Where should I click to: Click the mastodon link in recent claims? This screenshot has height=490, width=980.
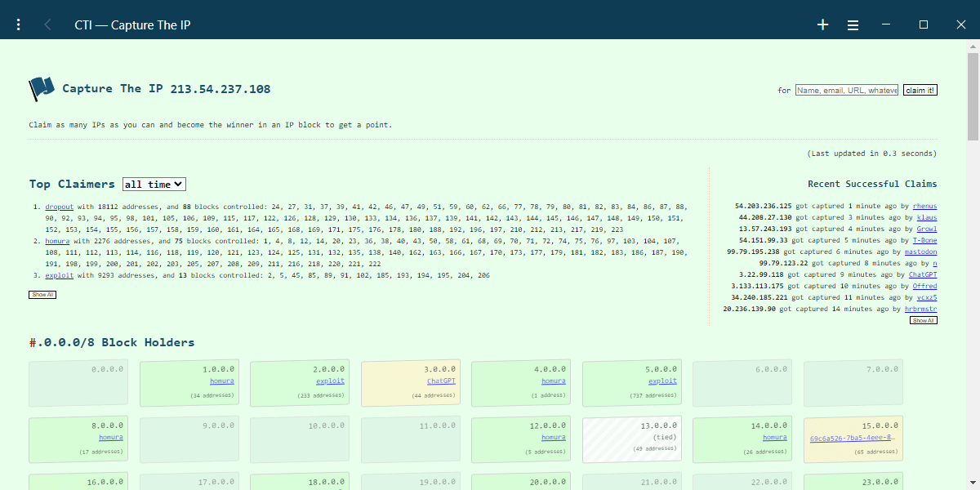pos(920,252)
